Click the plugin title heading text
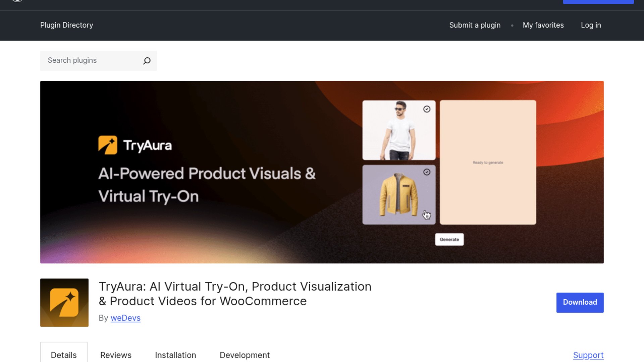Screen dimensions: 644x362 click(x=235, y=294)
